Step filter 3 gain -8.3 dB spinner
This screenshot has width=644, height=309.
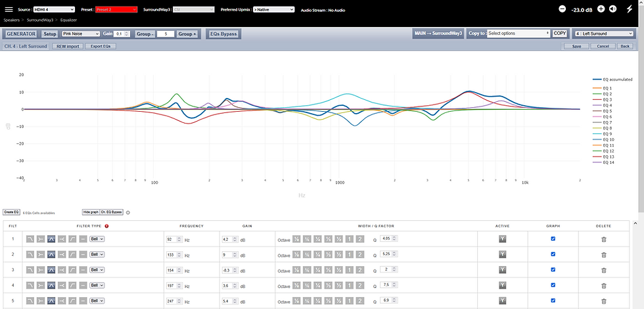[235, 270]
